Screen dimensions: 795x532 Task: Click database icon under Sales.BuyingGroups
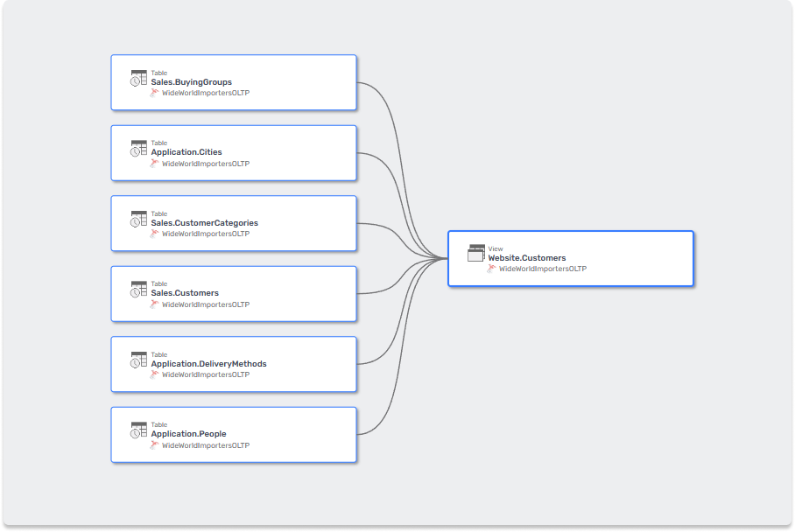154,93
